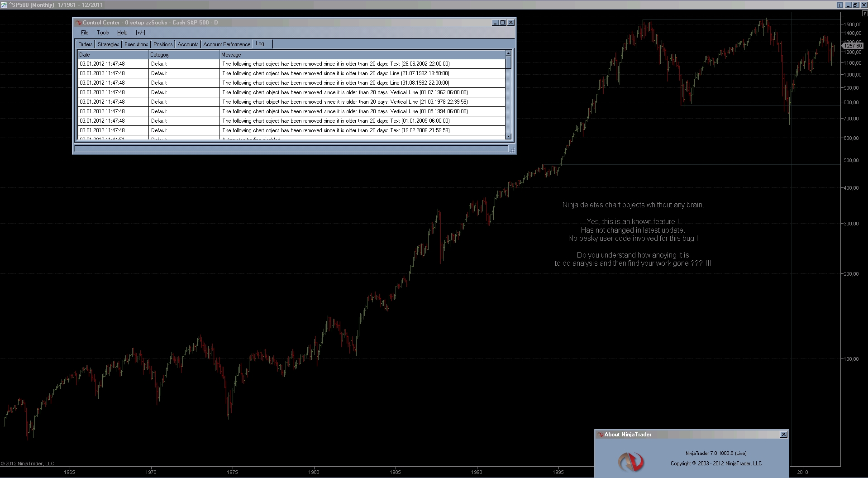
Task: Select log message about Line (31.08.1982 22:00:00)
Action: point(362,83)
